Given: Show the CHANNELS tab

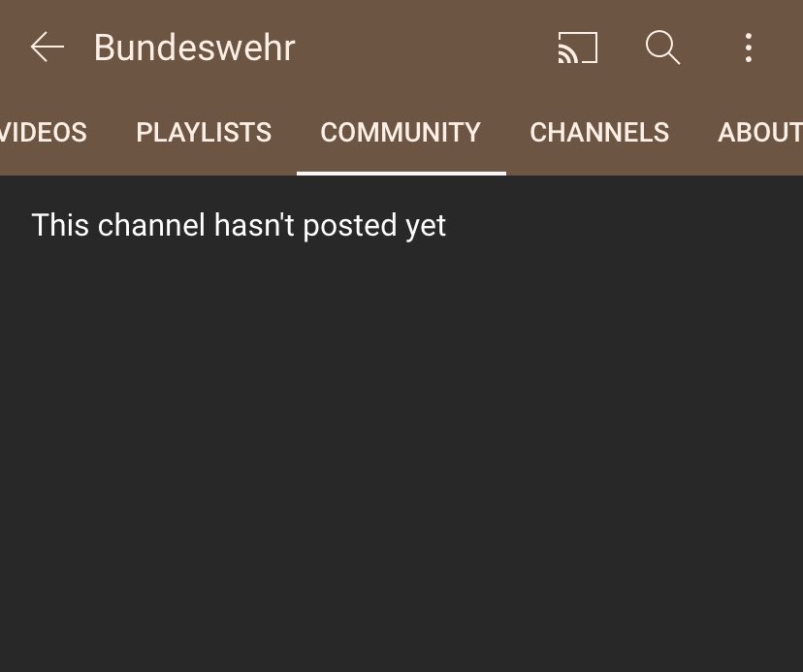Looking at the screenshot, I should (599, 132).
